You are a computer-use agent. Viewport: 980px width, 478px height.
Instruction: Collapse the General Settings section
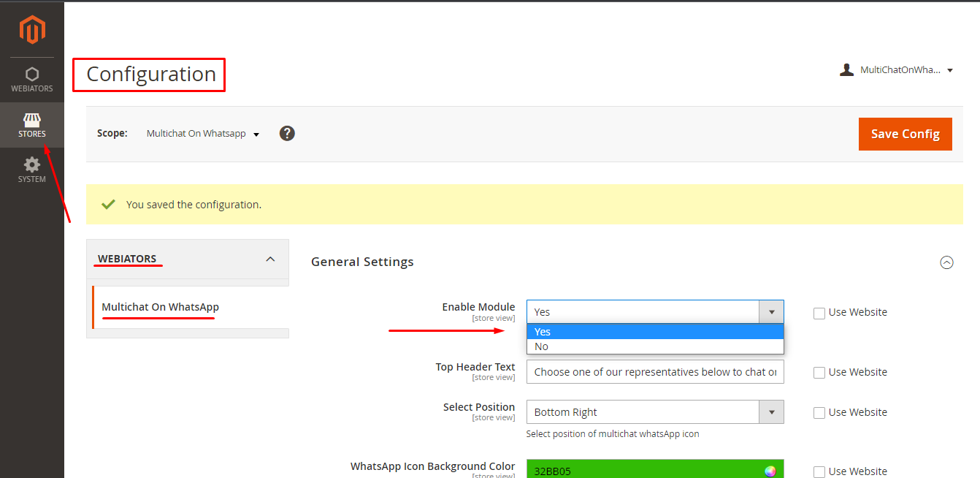[946, 262]
